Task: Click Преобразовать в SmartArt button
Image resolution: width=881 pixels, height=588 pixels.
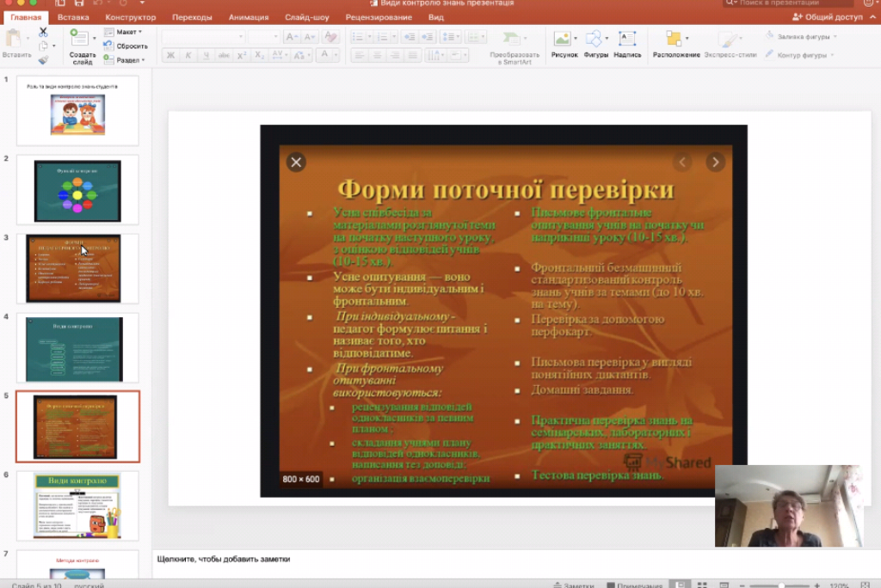Action: tap(514, 46)
